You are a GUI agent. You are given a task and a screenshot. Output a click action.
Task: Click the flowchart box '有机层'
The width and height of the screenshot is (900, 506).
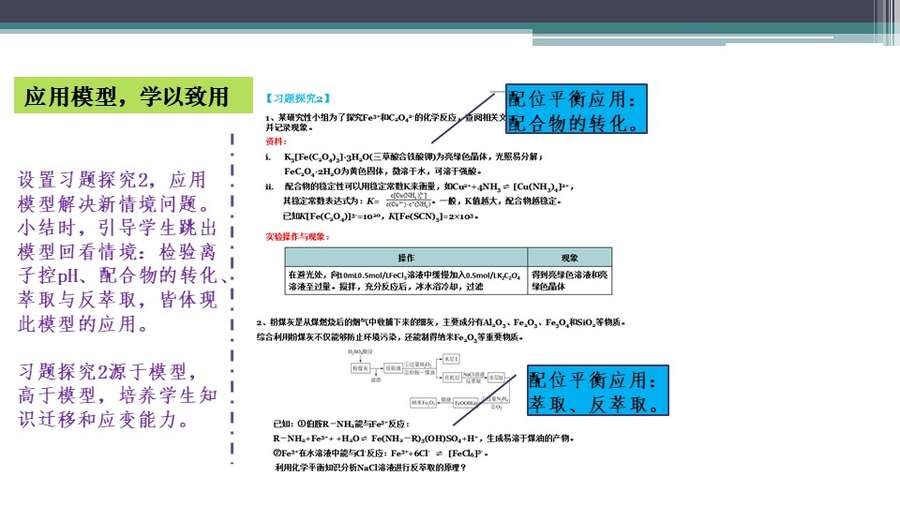click(452, 377)
